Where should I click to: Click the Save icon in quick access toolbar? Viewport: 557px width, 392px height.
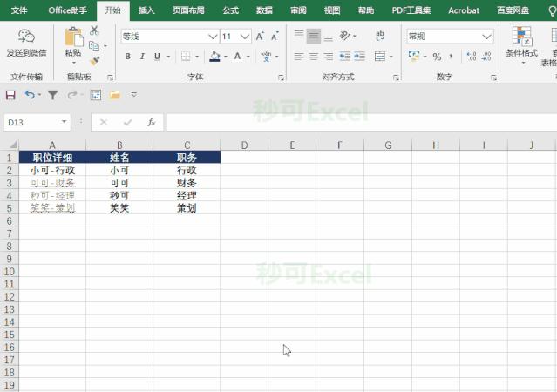tap(10, 95)
